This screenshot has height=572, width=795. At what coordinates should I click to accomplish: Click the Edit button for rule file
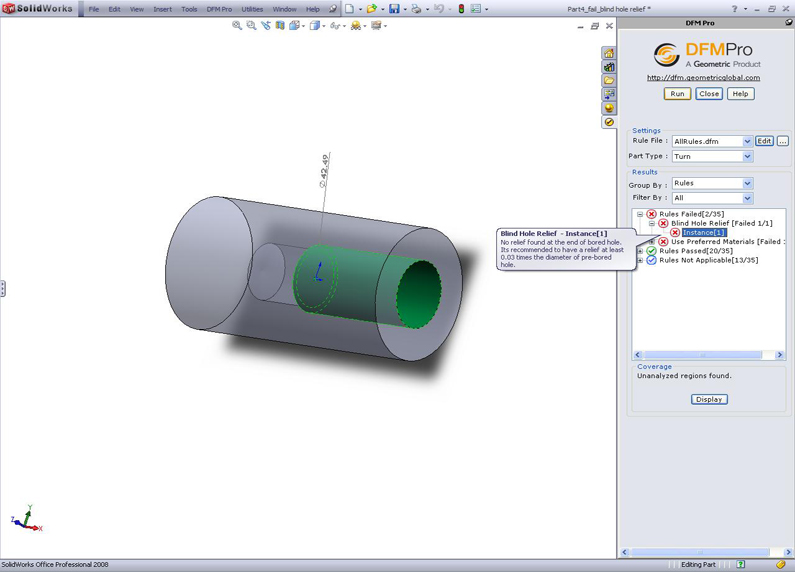(765, 141)
